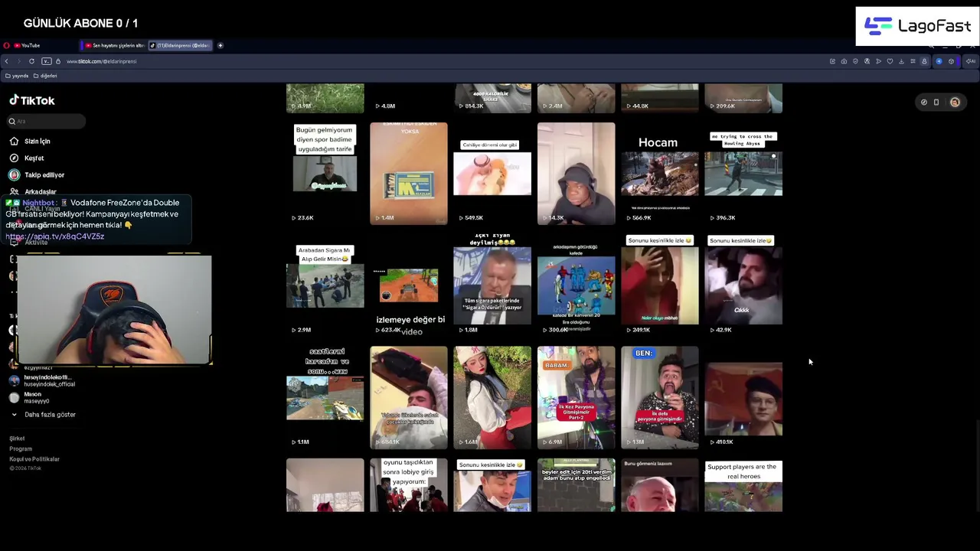Viewport: 980px width, 551px height.
Task: Open the browser profile icon
Action: (x=924, y=61)
